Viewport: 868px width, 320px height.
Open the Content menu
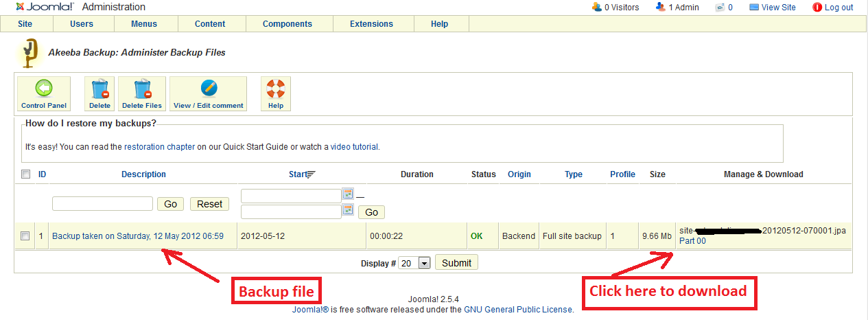tap(210, 24)
